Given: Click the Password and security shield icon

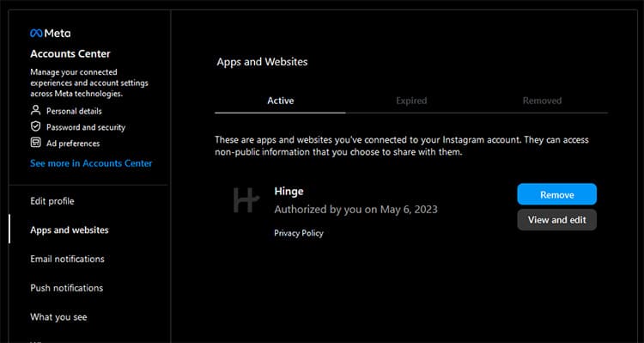Looking at the screenshot, I should coord(36,126).
